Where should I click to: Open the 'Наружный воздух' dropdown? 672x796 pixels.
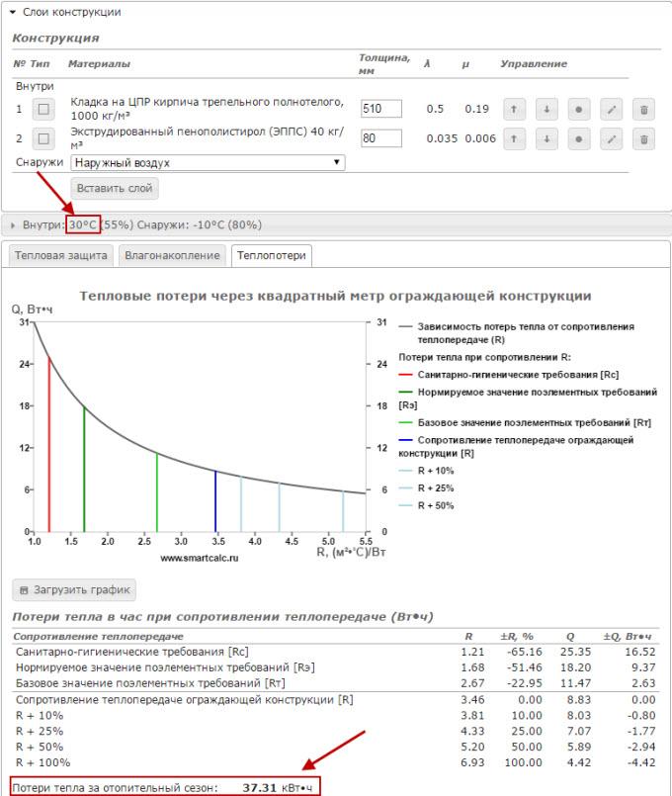pyautogui.click(x=208, y=162)
